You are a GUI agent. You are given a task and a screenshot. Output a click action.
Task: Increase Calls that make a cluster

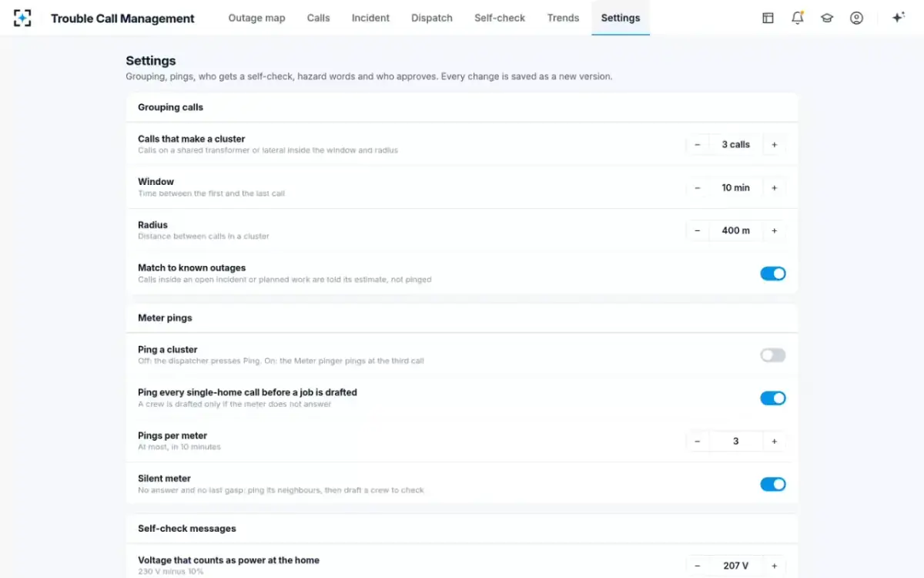pos(774,145)
